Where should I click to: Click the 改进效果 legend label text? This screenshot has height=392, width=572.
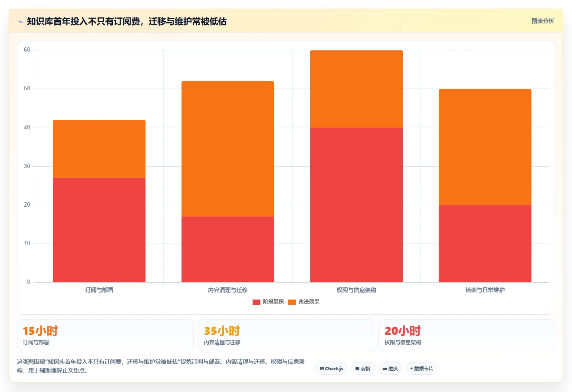[x=309, y=302]
